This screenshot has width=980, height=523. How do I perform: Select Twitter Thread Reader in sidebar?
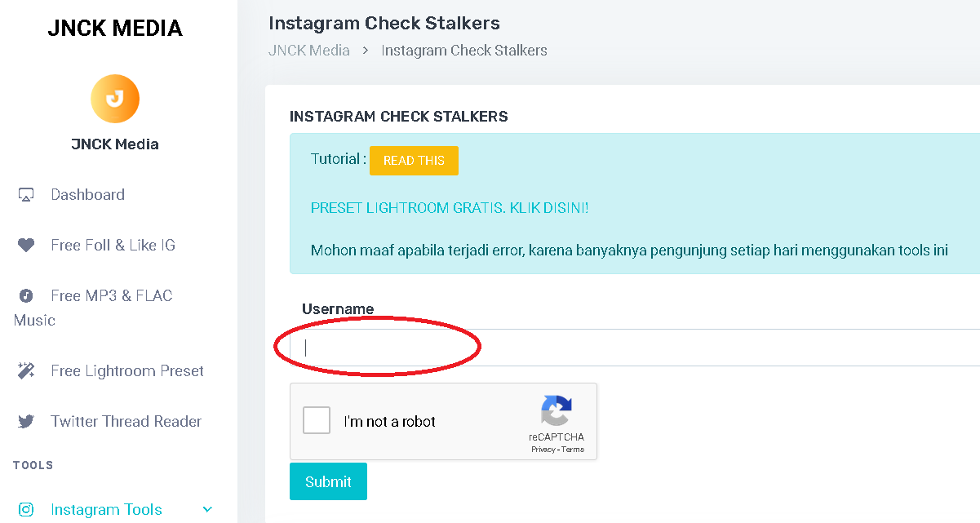(126, 422)
